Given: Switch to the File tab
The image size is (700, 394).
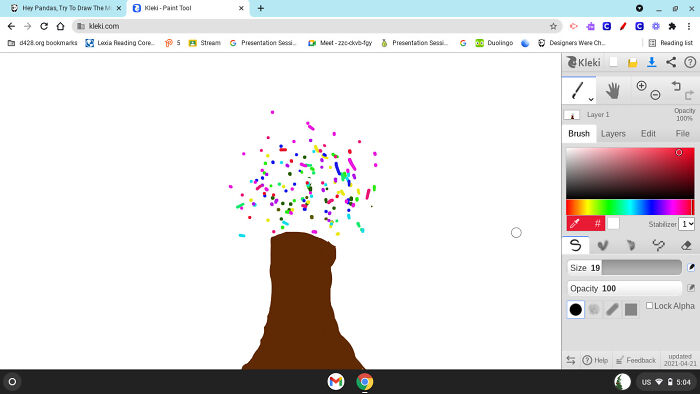Looking at the screenshot, I should pyautogui.click(x=682, y=133).
